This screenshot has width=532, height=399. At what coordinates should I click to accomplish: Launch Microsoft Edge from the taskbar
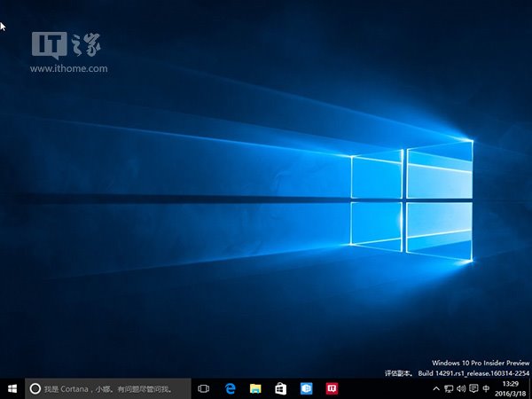[231, 388]
